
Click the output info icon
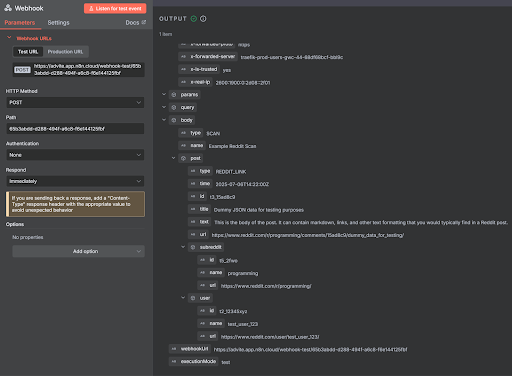pos(203,19)
